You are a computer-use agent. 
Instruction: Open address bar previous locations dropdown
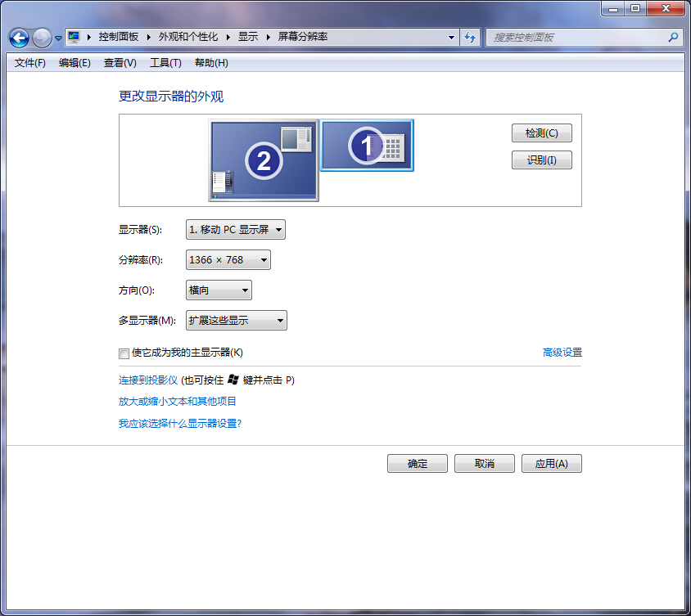tap(451, 38)
